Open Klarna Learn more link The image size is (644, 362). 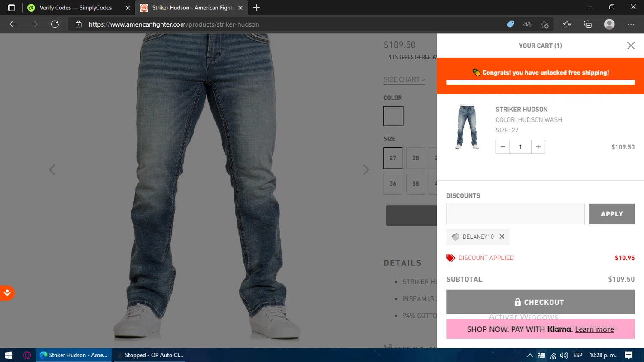[594, 329]
